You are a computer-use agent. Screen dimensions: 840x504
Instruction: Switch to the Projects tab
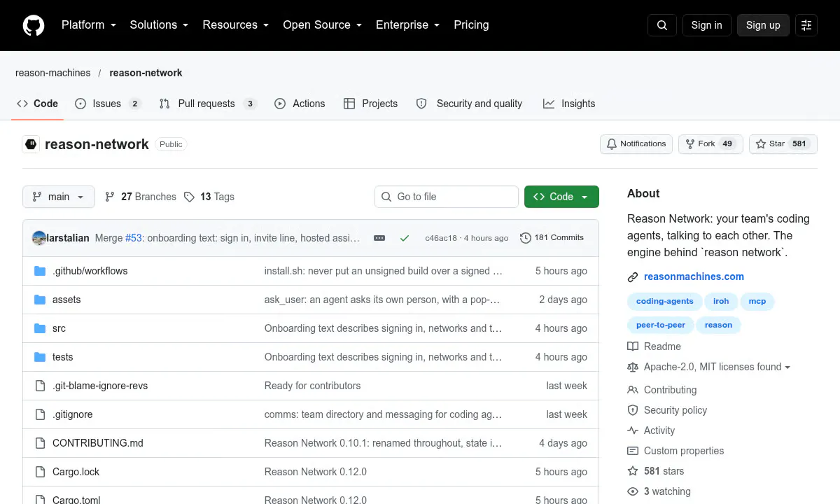(x=370, y=104)
